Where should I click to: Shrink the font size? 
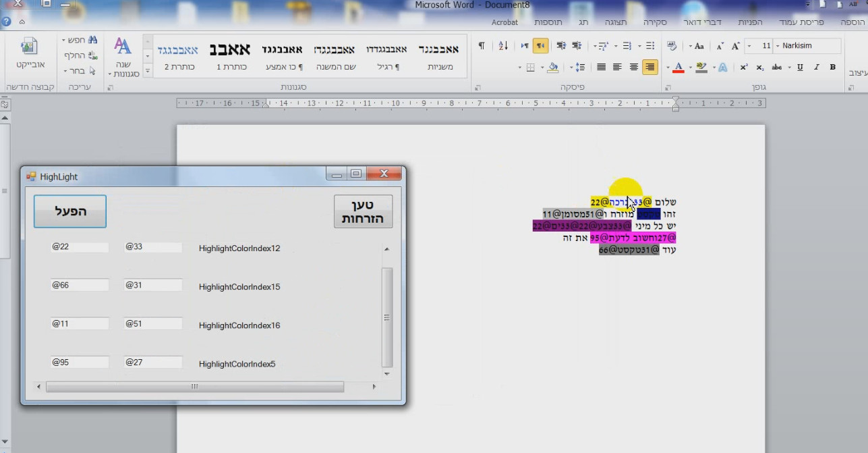pyautogui.click(x=720, y=46)
